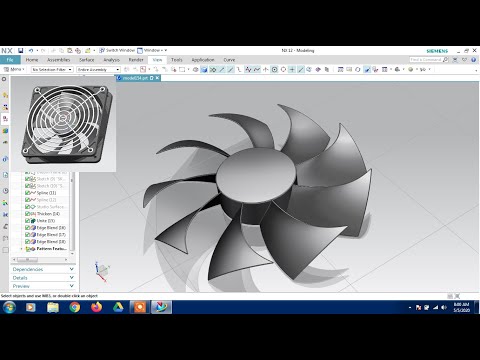480x360 pixels.
Task: Expand the Dependencies panel
Action: pos(43,269)
